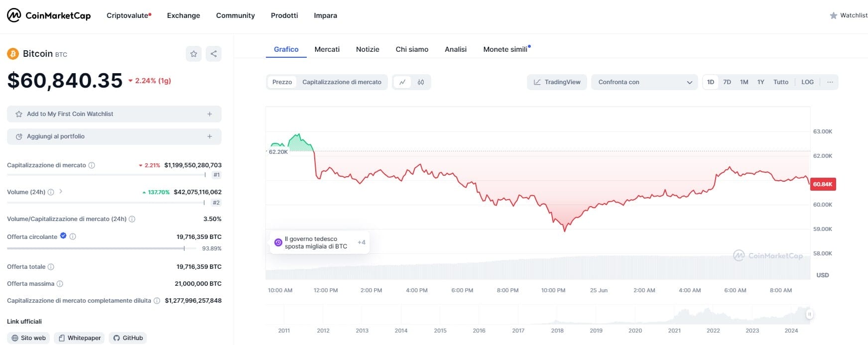The width and height of the screenshot is (868, 345).
Task: Expand the Volume (24h) chevron
Action: click(x=61, y=191)
